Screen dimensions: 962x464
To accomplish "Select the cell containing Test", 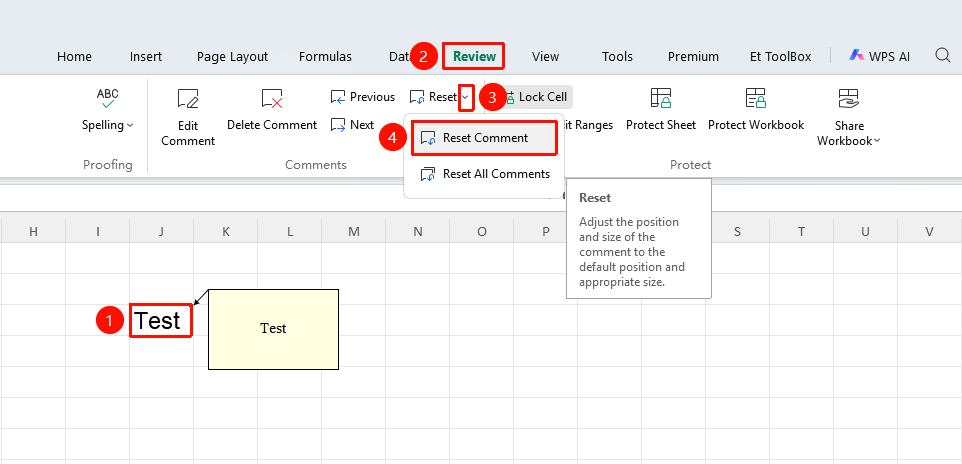I will (x=161, y=320).
